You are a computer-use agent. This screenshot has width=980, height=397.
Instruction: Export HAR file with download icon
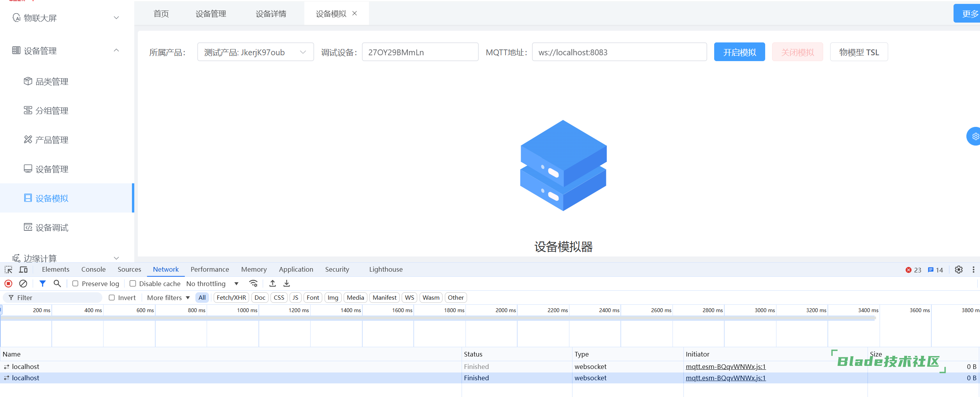coord(287,283)
